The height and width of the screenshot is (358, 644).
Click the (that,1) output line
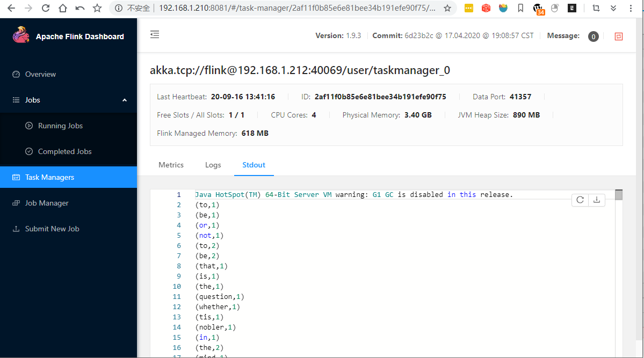(212, 266)
